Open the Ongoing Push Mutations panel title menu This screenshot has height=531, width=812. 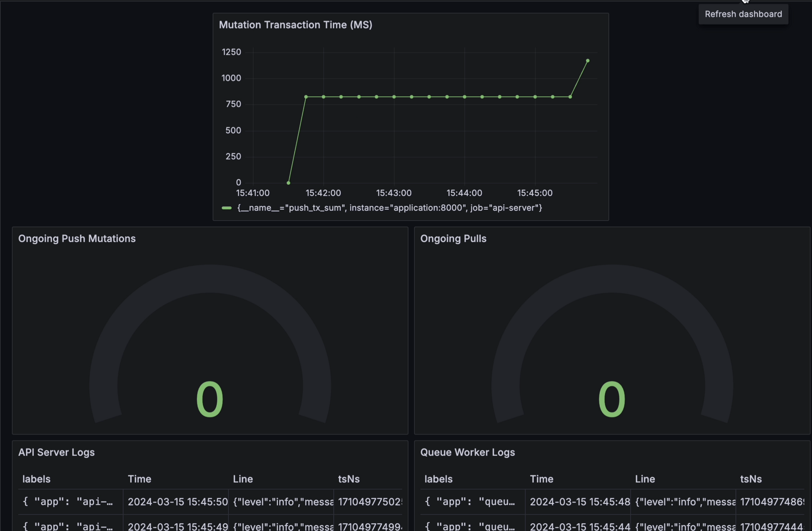[77, 239]
